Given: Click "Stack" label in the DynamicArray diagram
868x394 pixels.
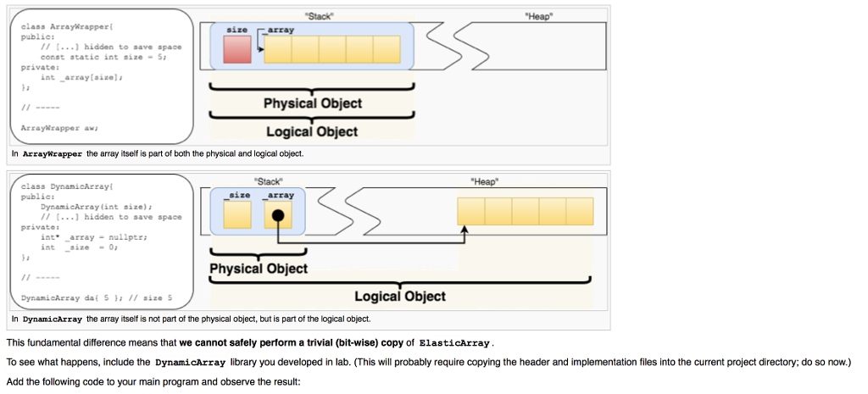Looking at the screenshot, I should [269, 181].
